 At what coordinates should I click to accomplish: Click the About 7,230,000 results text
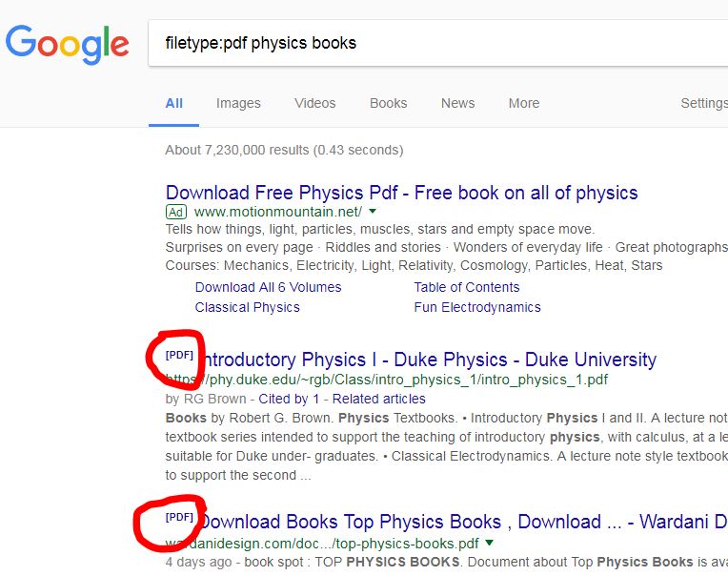284,150
